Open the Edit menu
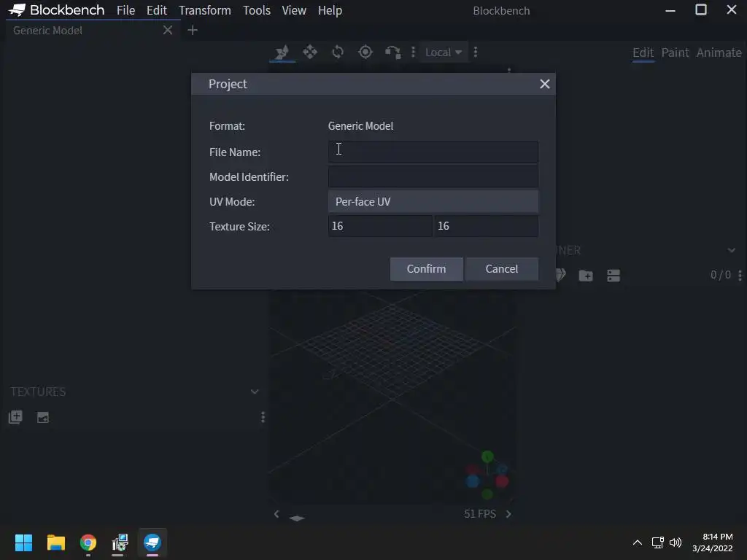747x560 pixels. click(157, 10)
